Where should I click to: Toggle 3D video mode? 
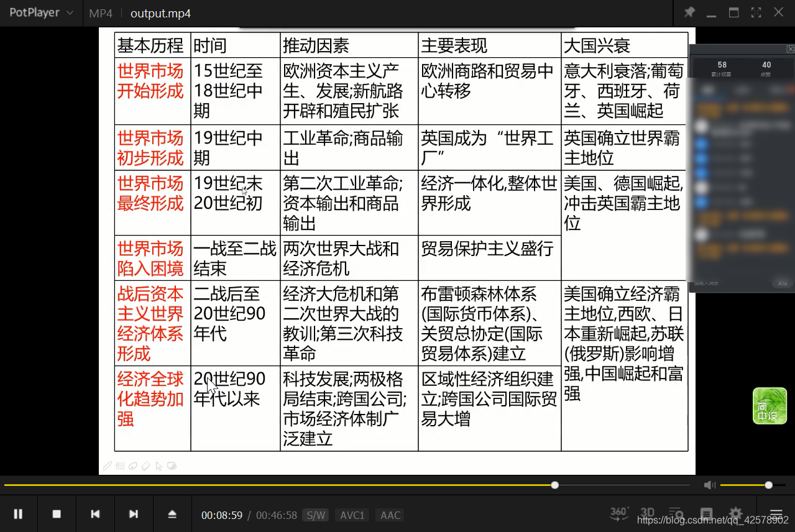(648, 513)
